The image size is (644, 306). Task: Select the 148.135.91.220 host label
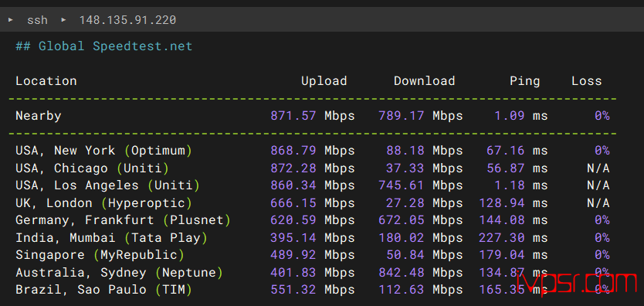tap(127, 20)
